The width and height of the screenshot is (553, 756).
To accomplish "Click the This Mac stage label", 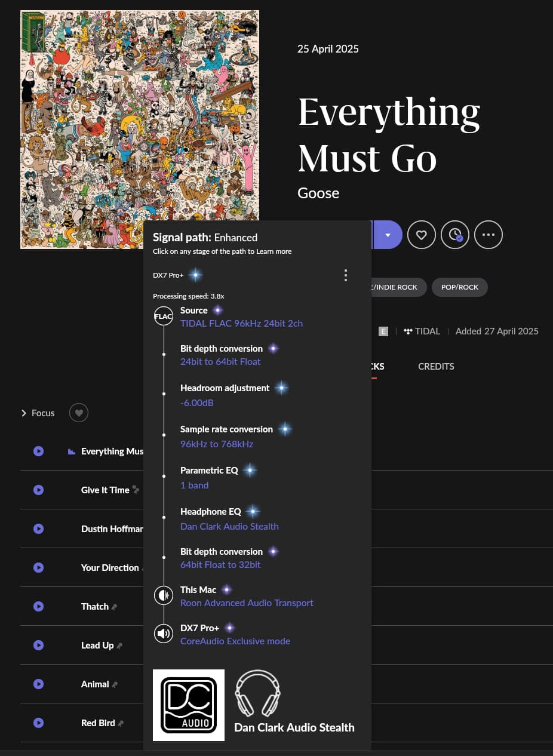I will tap(198, 590).
